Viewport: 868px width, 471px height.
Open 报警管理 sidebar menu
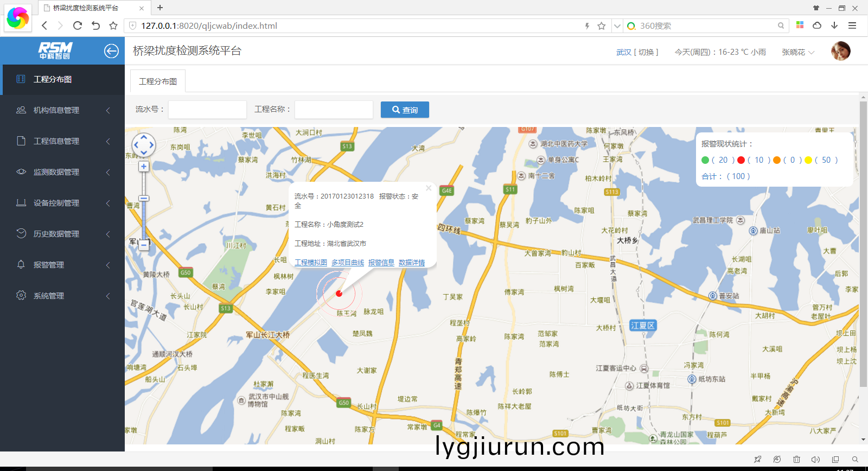click(x=62, y=265)
